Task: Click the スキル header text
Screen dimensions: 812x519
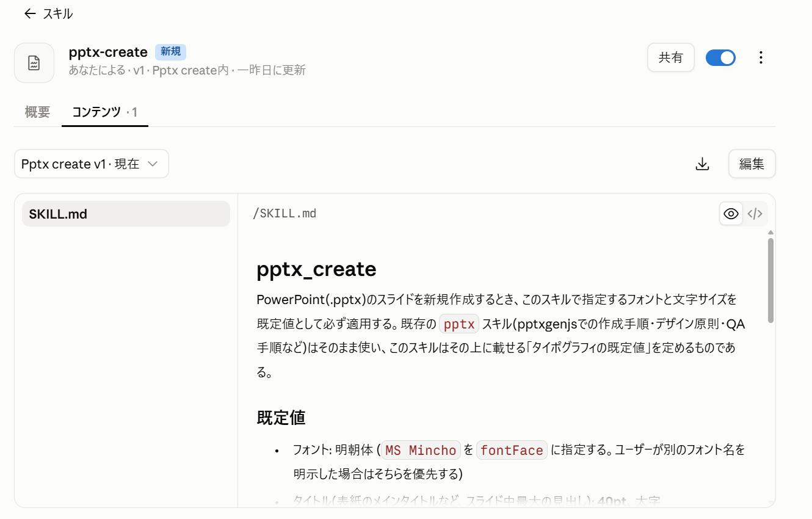Action: point(57,14)
